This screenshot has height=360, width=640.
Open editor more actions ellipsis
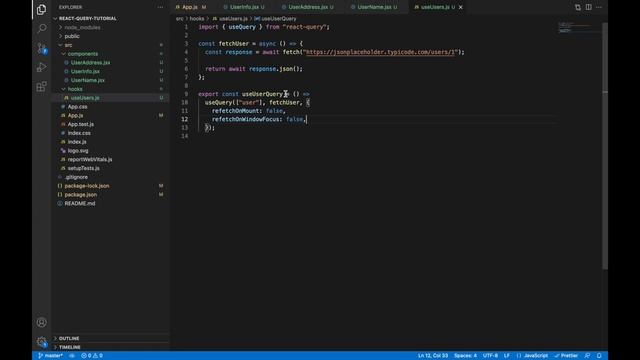point(599,7)
